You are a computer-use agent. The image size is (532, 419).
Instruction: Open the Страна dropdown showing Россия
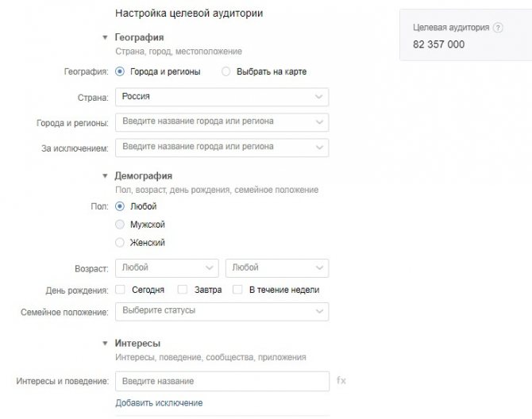pos(222,97)
